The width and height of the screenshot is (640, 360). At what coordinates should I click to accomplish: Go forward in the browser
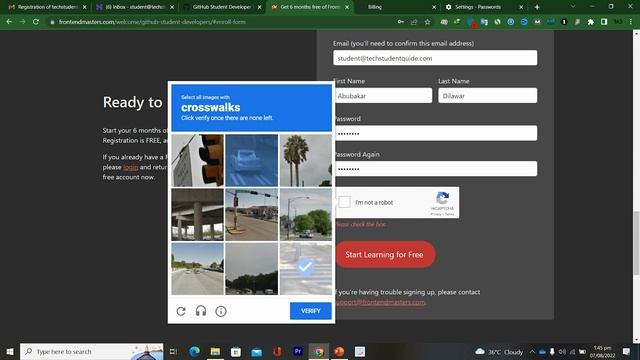[22, 22]
